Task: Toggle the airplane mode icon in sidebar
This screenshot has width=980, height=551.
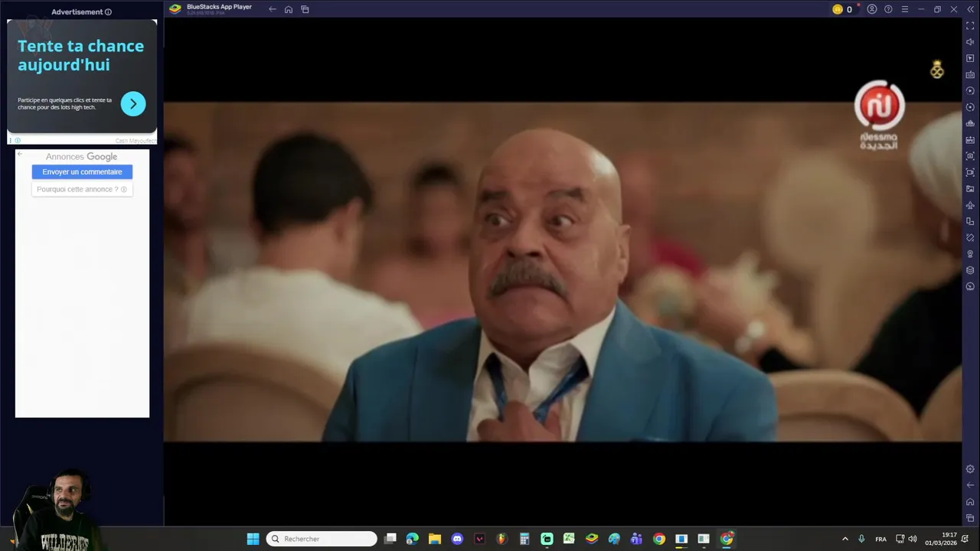Action: click(970, 205)
